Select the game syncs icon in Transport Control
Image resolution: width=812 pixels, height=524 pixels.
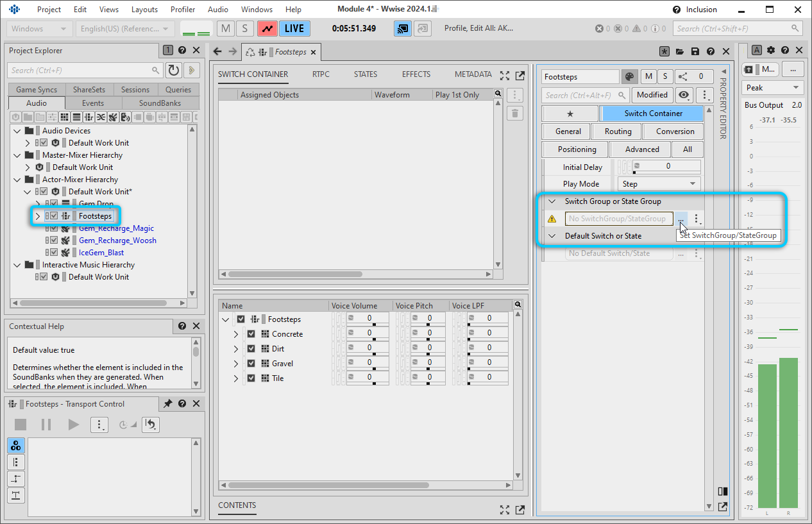click(16, 445)
